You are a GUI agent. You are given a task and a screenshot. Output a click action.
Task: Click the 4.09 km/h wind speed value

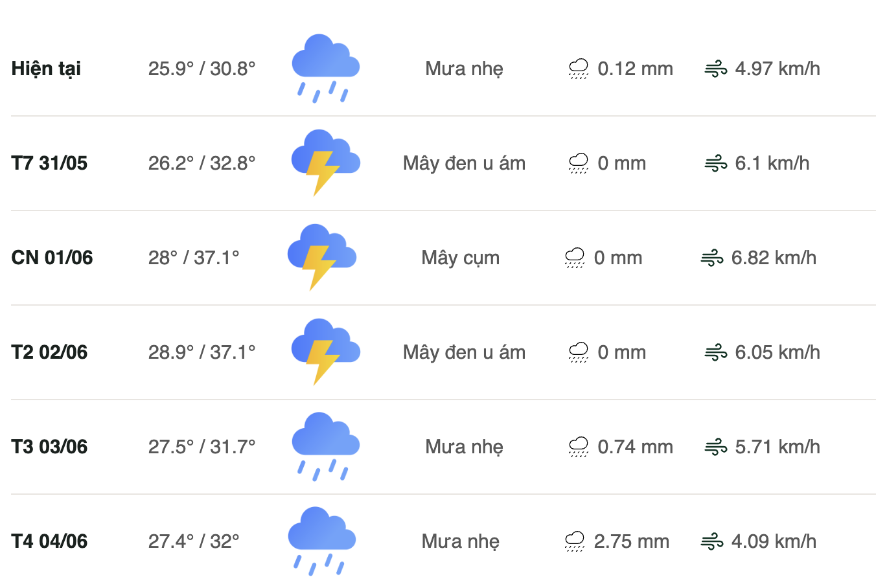coord(774,541)
